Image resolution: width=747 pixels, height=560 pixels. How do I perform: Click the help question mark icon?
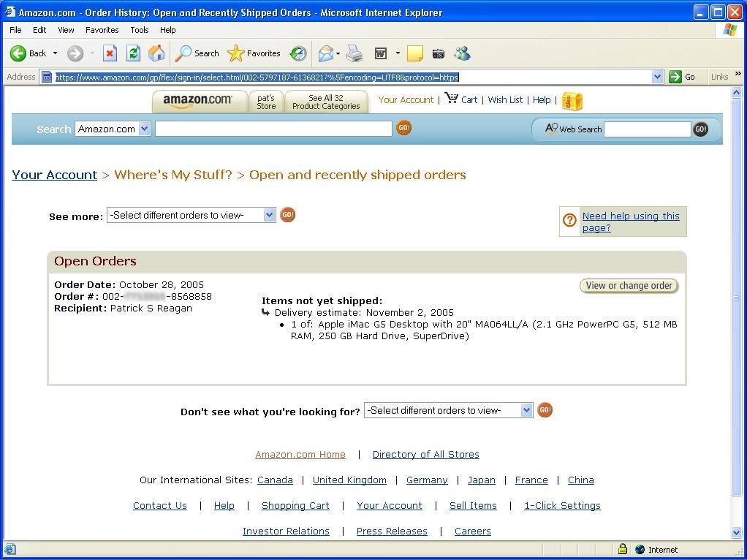[570, 220]
